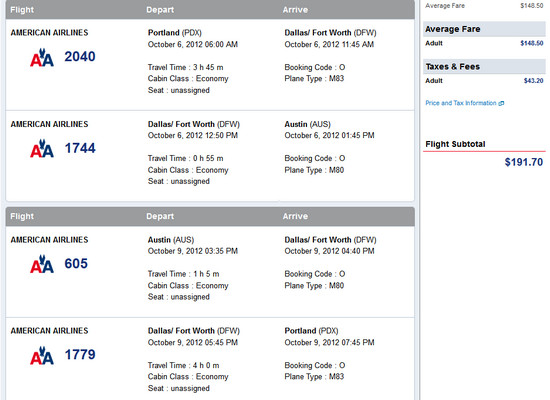Click the American Airlines logo beside flight 1779
The image size is (550, 400).
[x=42, y=355]
